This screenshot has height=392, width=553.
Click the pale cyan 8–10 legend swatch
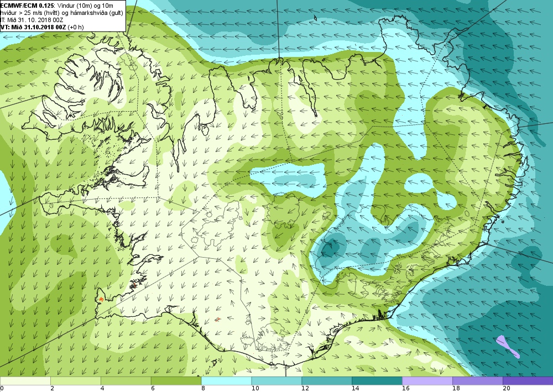click(x=226, y=381)
